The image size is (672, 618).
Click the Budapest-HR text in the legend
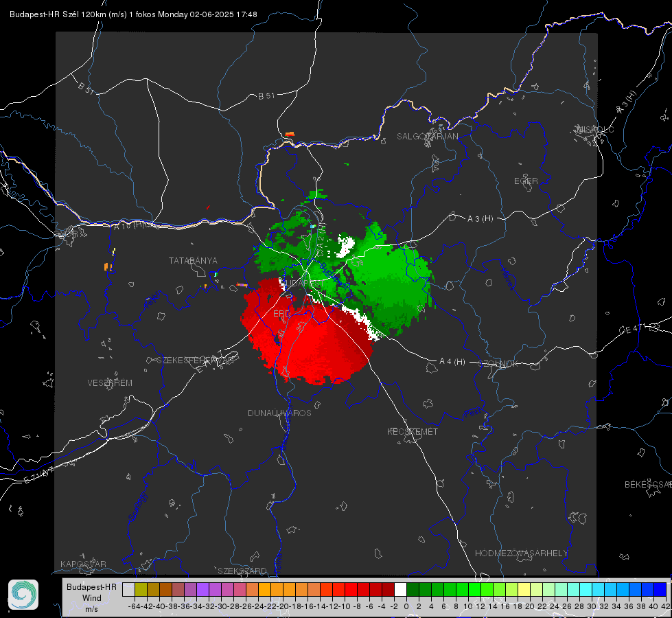click(x=91, y=587)
